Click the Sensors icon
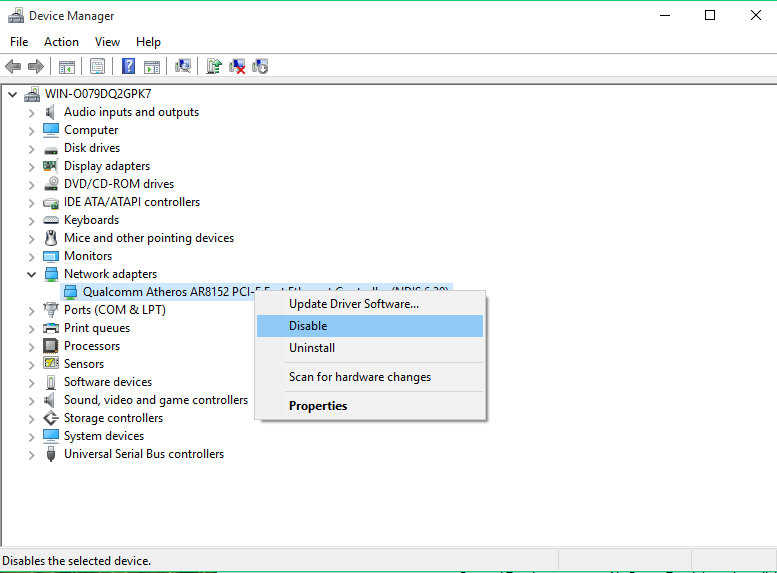The image size is (777, 573). [x=51, y=363]
